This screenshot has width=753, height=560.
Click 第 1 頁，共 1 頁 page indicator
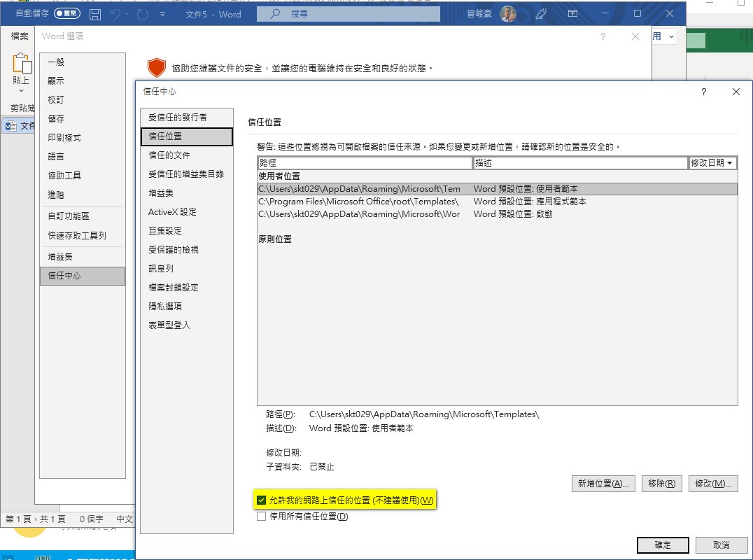pyautogui.click(x=36, y=519)
